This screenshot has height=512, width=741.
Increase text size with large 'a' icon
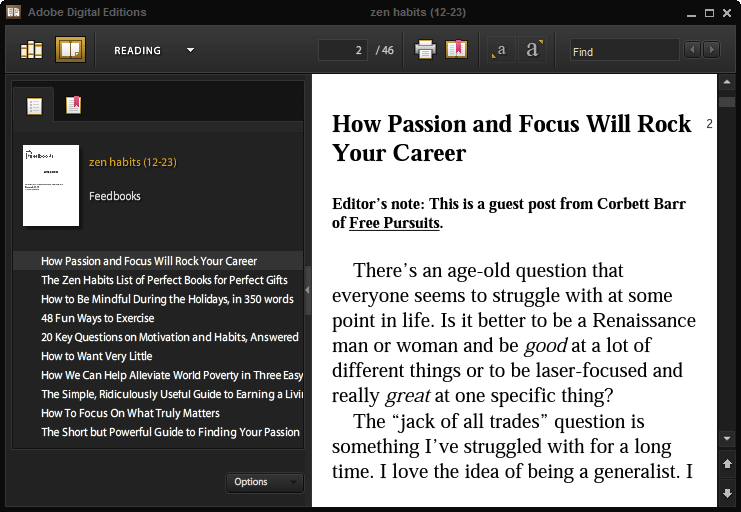(534, 50)
